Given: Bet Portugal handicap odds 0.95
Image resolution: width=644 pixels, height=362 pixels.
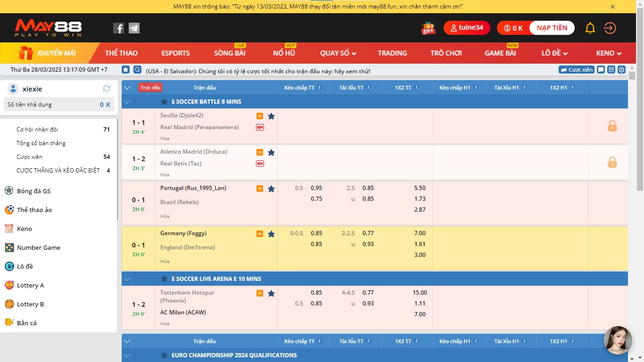Looking at the screenshot, I should (316, 188).
